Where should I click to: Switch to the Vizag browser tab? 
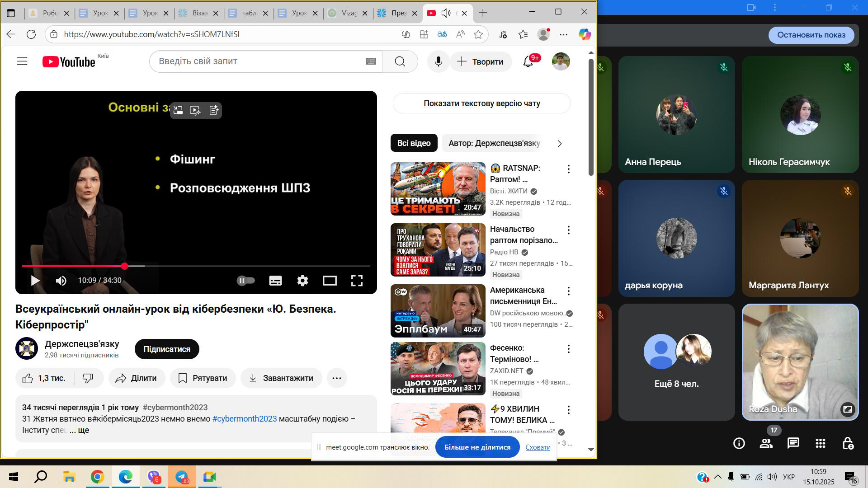coord(349,13)
